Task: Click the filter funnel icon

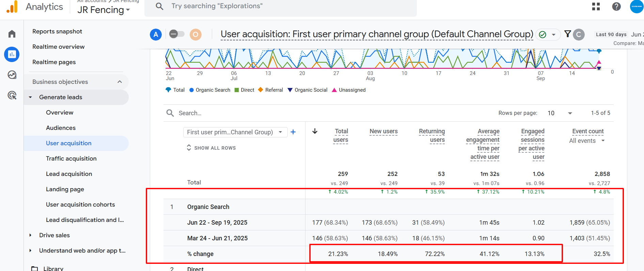Action: pos(567,34)
